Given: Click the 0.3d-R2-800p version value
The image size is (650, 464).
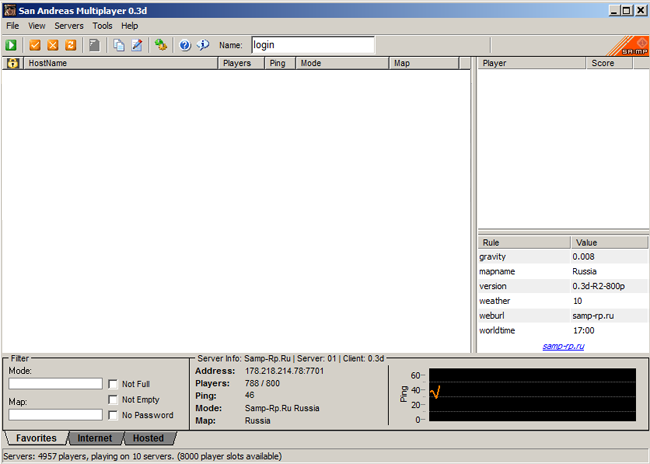Looking at the screenshot, I should [599, 286].
